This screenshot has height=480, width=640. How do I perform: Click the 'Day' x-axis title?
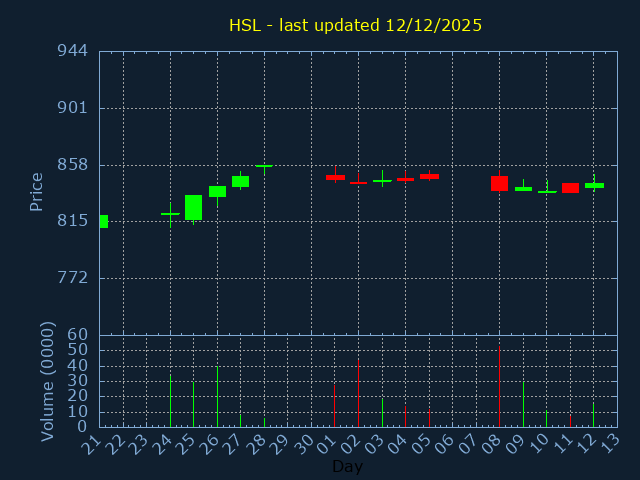point(347,466)
